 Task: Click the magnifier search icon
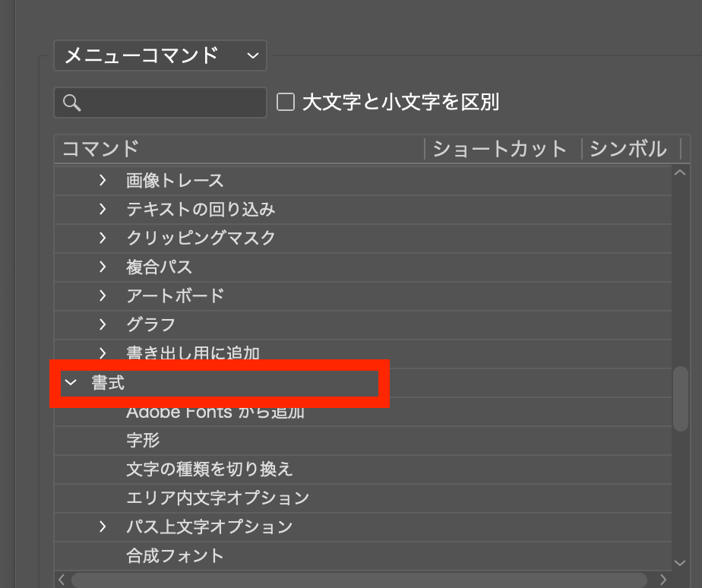71,103
